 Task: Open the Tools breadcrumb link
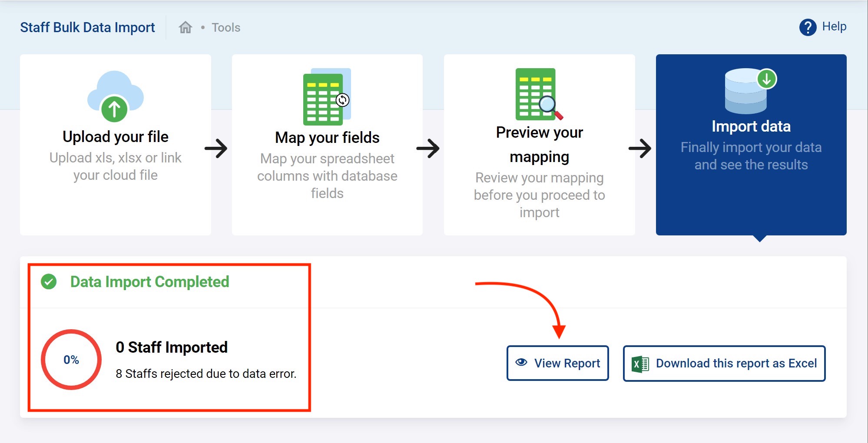[226, 28]
